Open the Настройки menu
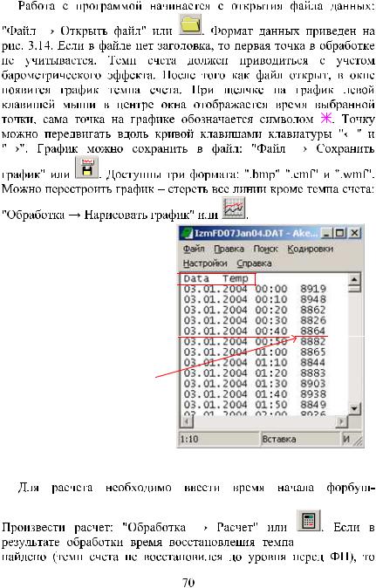 tap(205, 263)
